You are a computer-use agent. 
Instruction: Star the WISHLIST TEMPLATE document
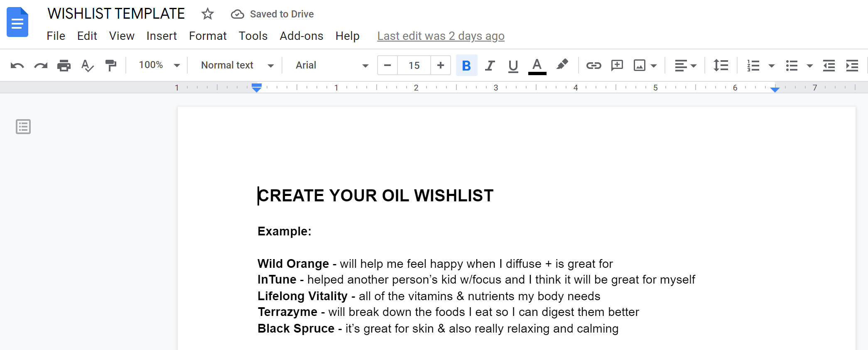208,14
